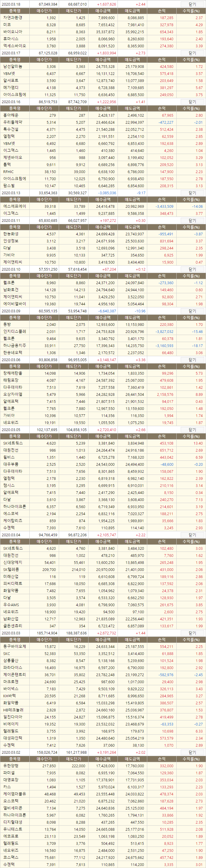The width and height of the screenshot is (206, 868).
Task: Close the 2020.03.05 section with 닫기
Action: click(192, 430)
